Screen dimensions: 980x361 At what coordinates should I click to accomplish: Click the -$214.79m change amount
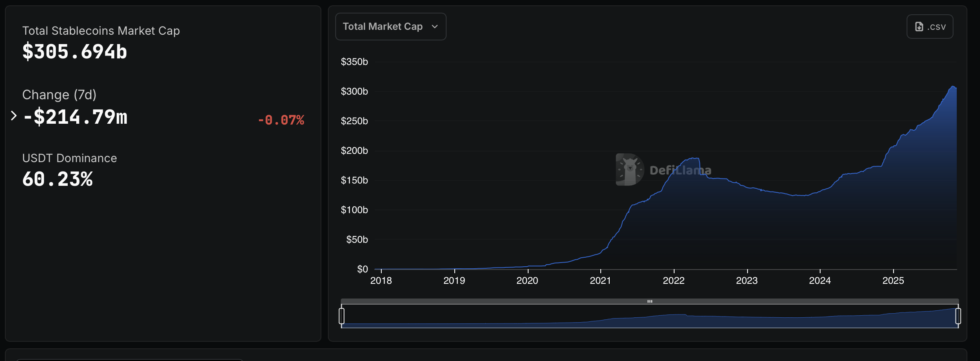[75, 117]
